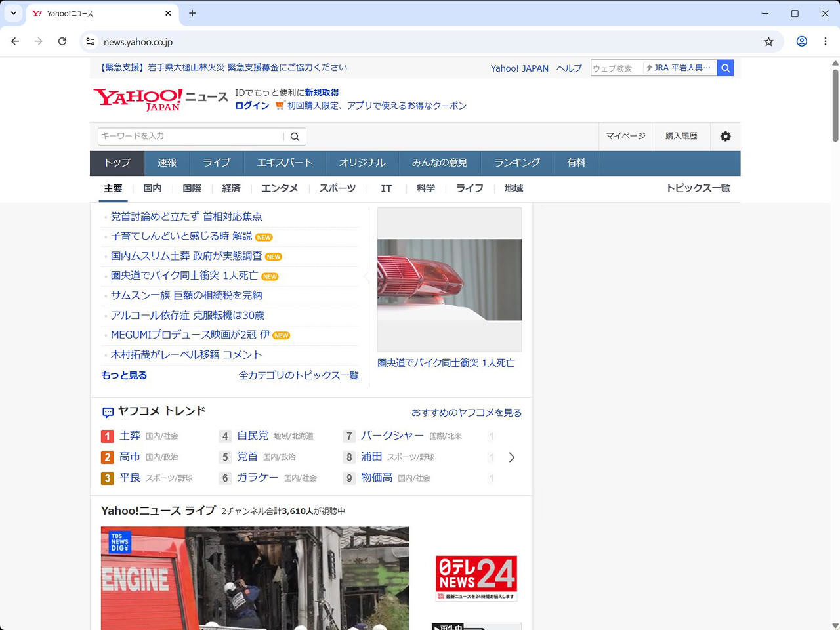Click the マイページ button
Image resolution: width=840 pixels, height=630 pixels.
pos(625,136)
